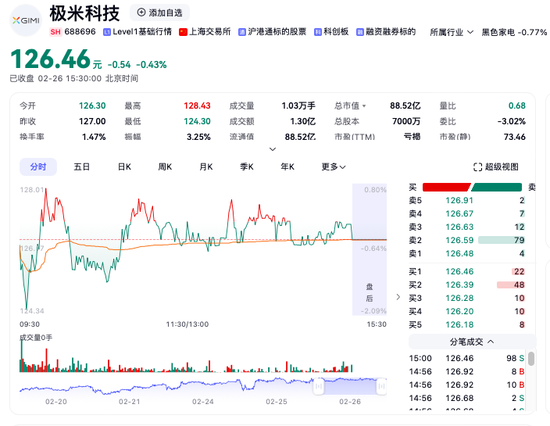Click the Level1基础行情 tag icon
The width and height of the screenshot is (550, 426).
pos(107,32)
